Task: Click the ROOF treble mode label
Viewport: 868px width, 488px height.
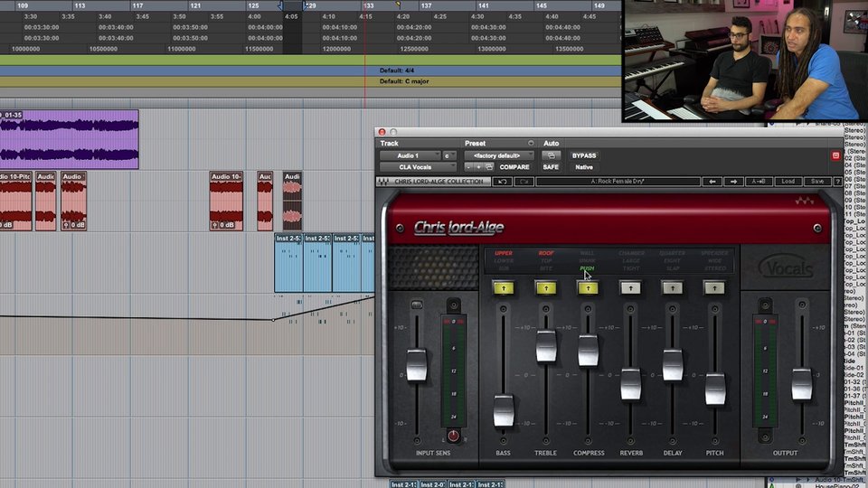Action: (546, 253)
